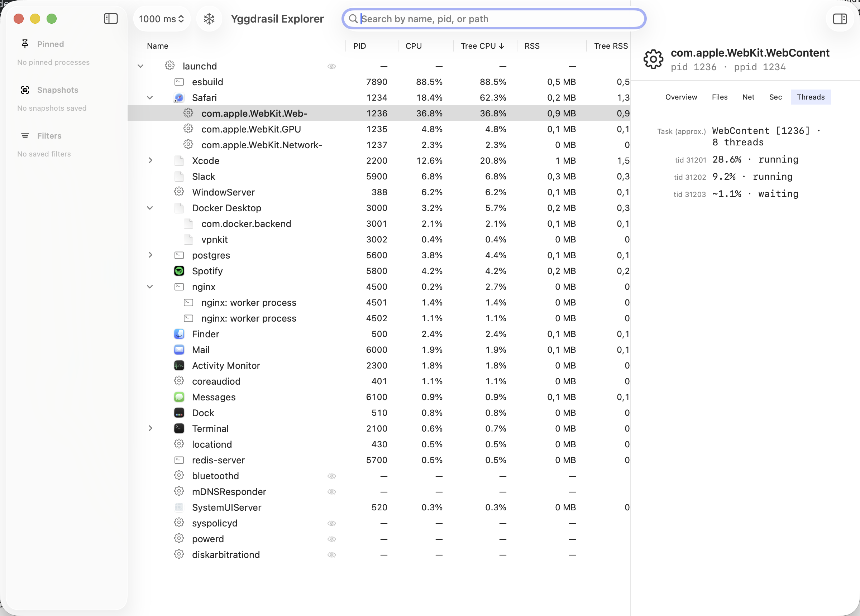Image resolution: width=860 pixels, height=616 pixels.
Task: Collapse the Safari process group
Action: point(150,98)
